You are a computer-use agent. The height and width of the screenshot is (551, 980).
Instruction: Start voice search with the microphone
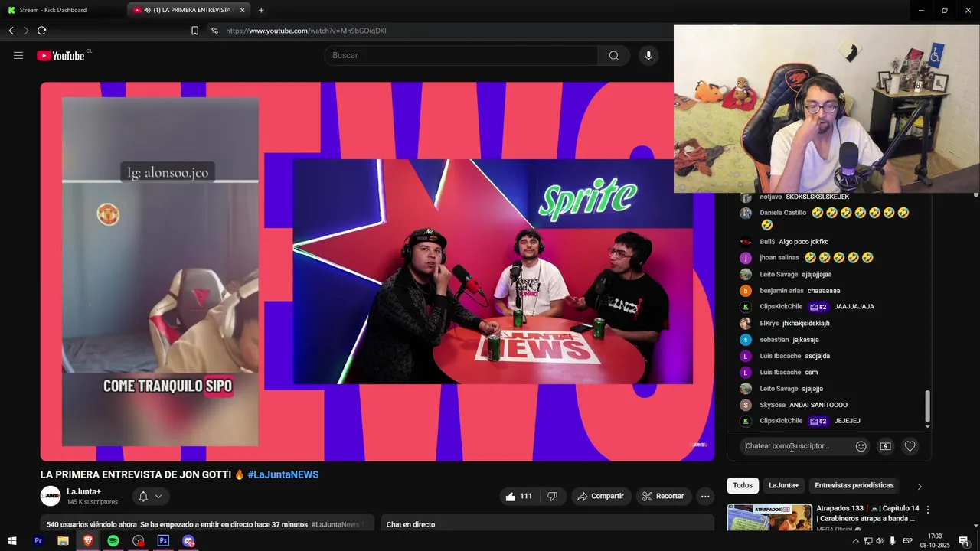648,55
